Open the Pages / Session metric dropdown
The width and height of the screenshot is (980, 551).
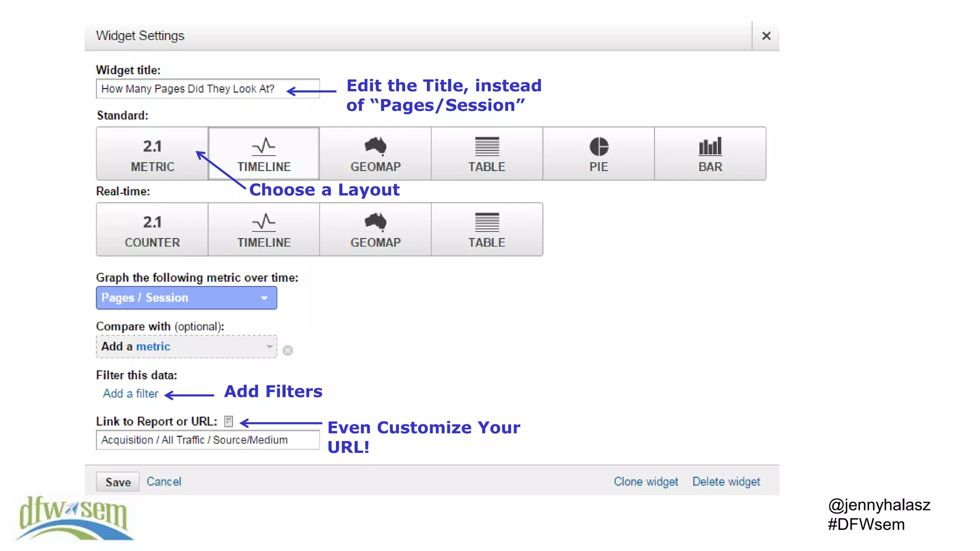[187, 298]
